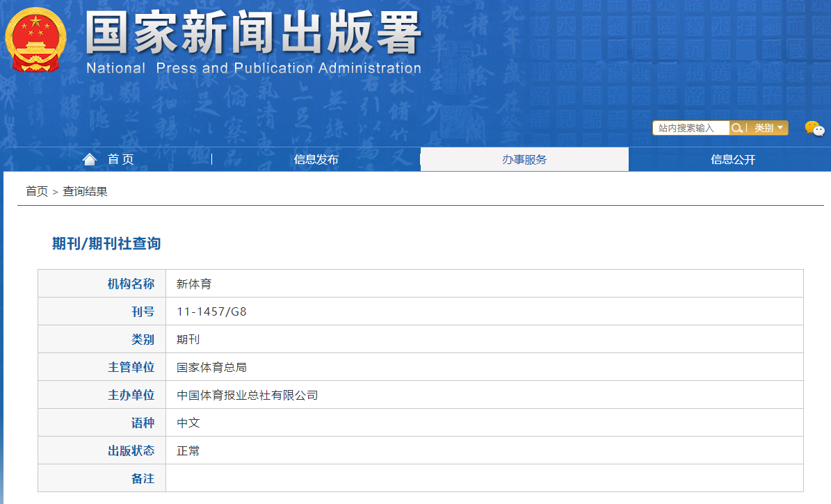Open the WeChat chat bubble icon
Image resolution: width=831 pixels, height=504 pixels.
(x=814, y=128)
